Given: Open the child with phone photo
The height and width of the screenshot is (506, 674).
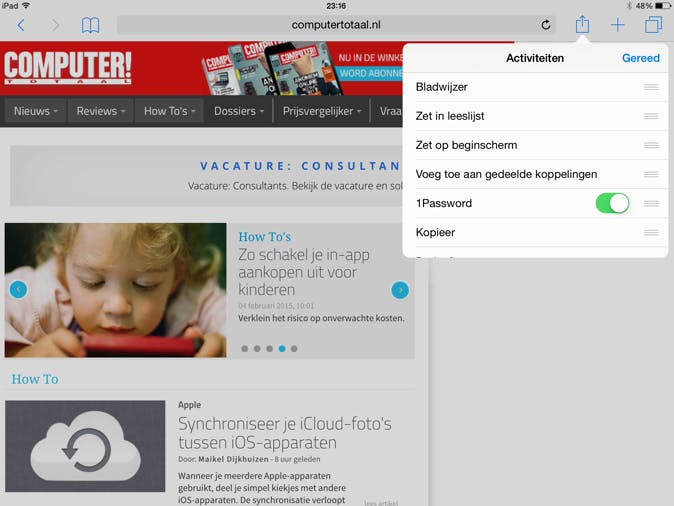Looking at the screenshot, I should coord(115,290).
